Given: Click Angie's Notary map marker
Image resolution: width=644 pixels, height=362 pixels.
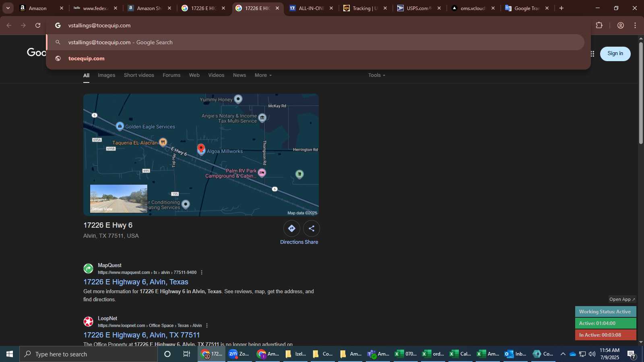Looking at the screenshot, I should pyautogui.click(x=262, y=117).
